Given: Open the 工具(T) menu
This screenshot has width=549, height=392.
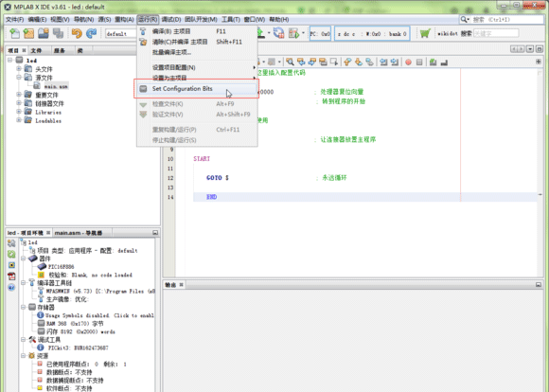Looking at the screenshot, I should click(231, 19).
